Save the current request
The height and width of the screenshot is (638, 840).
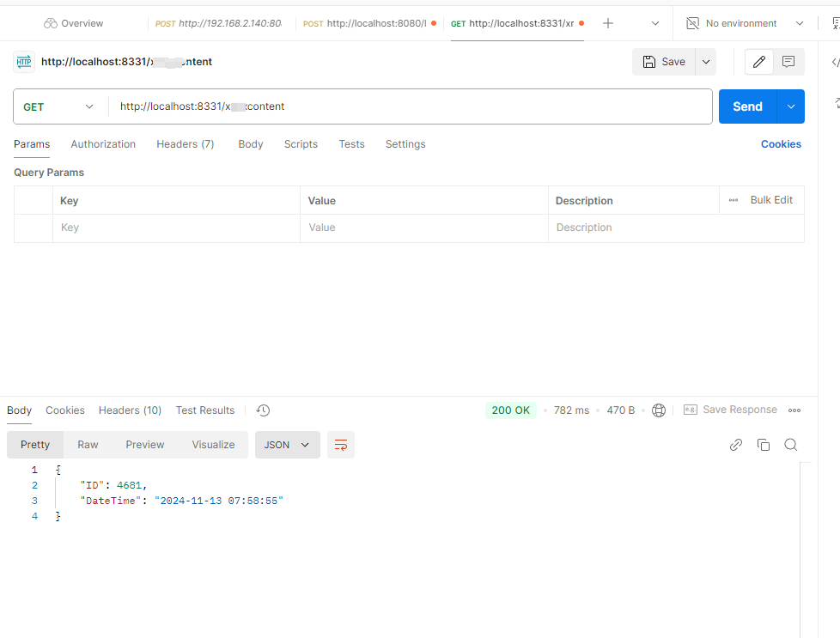(x=664, y=62)
